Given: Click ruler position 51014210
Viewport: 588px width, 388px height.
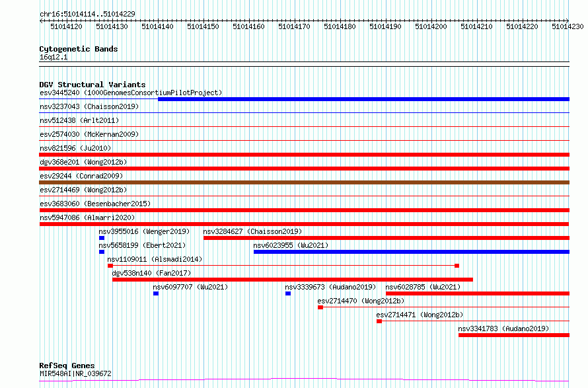Looking at the screenshot, I should pyautogui.click(x=476, y=26).
